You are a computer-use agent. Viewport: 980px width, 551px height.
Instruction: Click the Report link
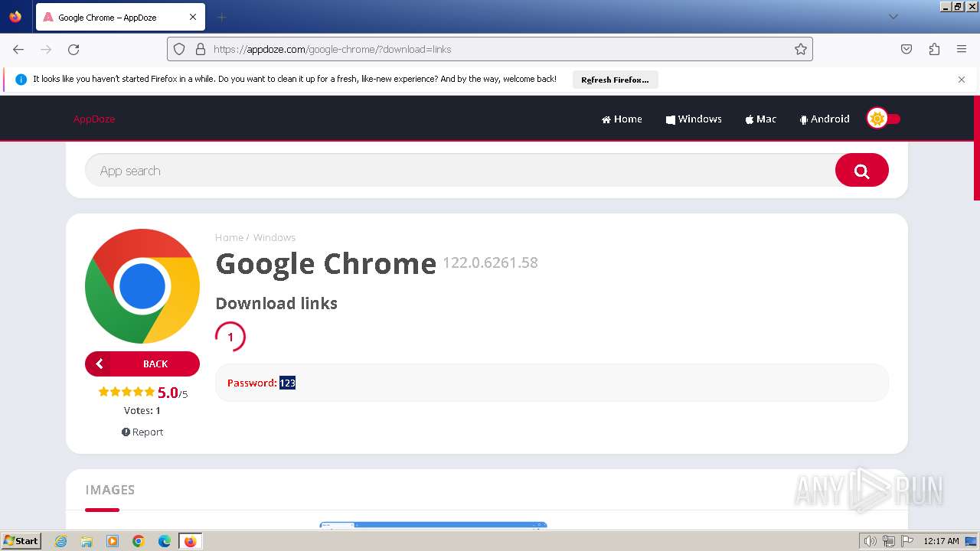click(142, 432)
